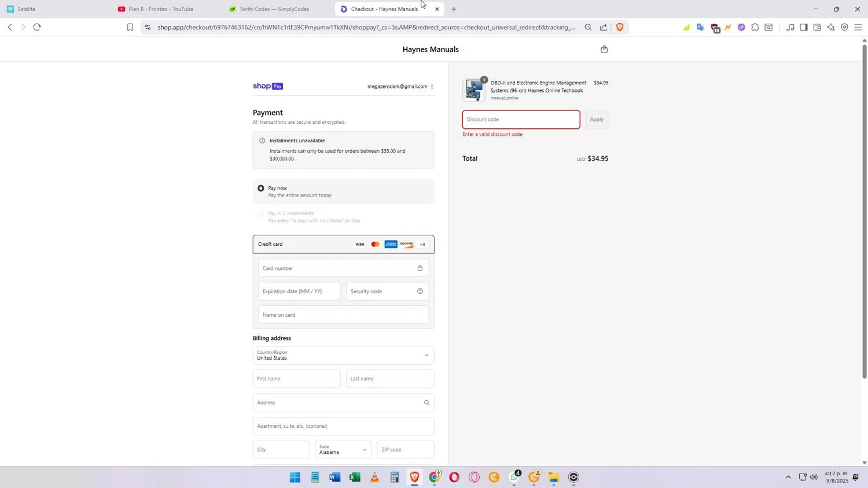
Task: Click the Shop Pay logo
Action: pos(268,86)
